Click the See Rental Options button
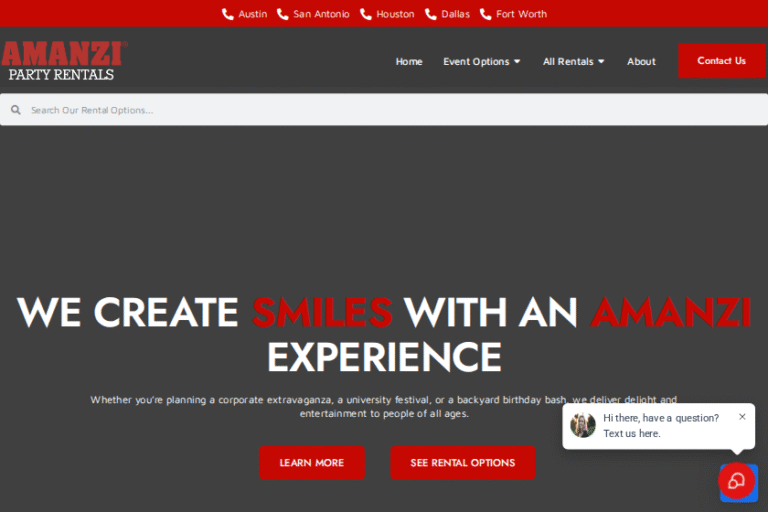The height and width of the screenshot is (512, 768). (x=463, y=463)
